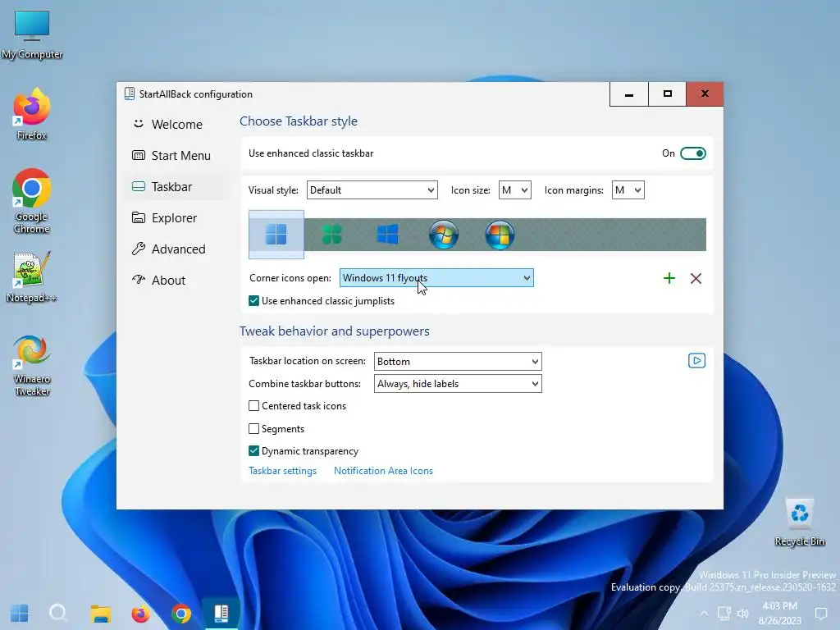The height and width of the screenshot is (630, 840).
Task: Open the Visual style dropdown
Action: click(372, 190)
